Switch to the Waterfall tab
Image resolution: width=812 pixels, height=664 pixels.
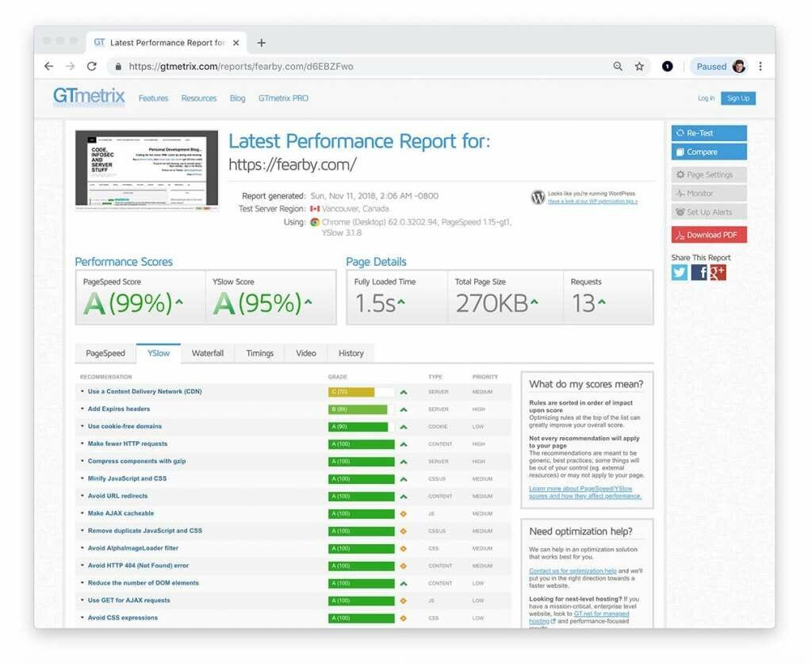(208, 353)
